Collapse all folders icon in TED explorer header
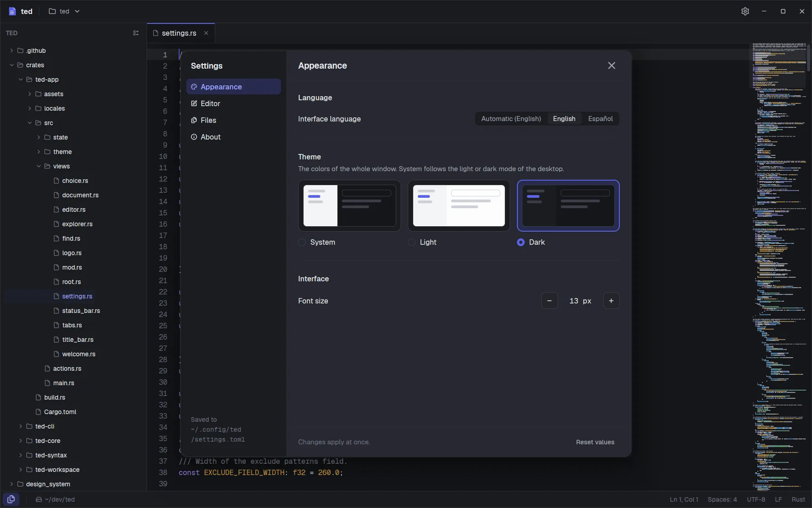Viewport: 812px width, 508px height. (136, 33)
